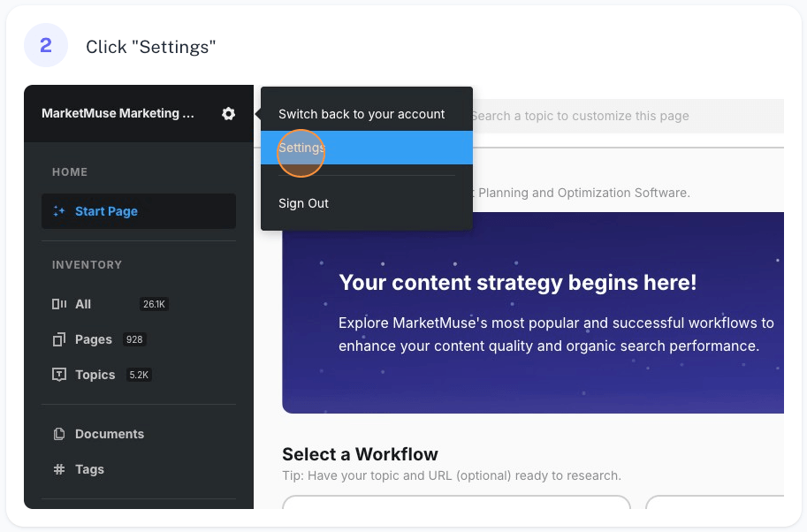Select "Switch back to your account"
The image size is (807, 532).
pyautogui.click(x=362, y=114)
